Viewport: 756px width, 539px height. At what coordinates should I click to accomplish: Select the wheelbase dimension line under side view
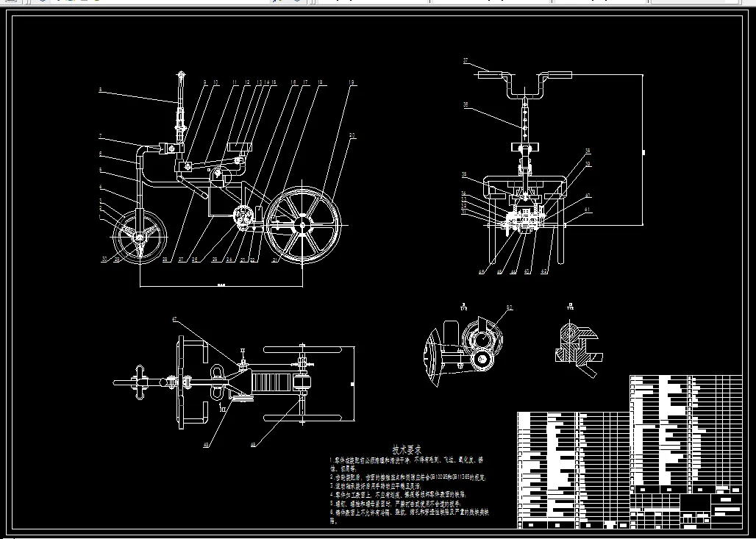pyautogui.click(x=221, y=286)
